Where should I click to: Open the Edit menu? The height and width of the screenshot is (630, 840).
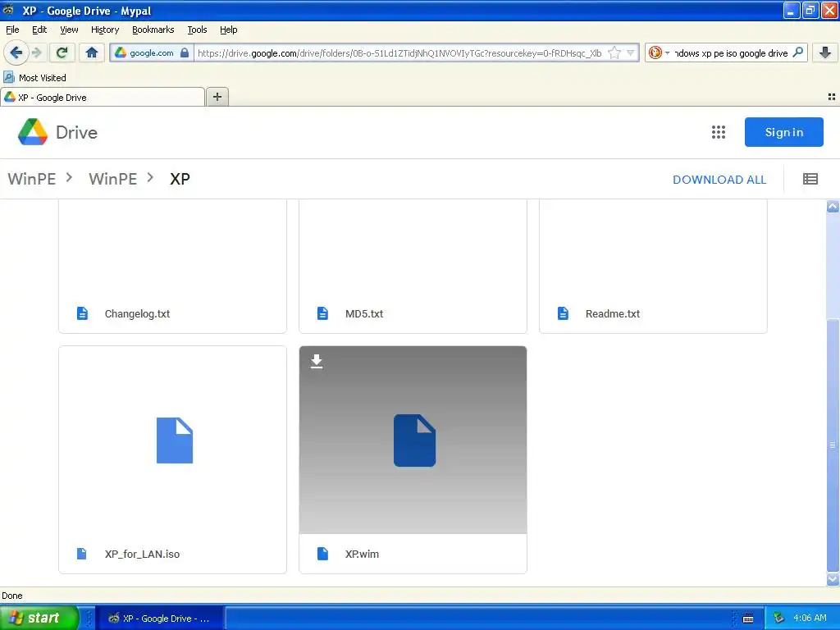click(39, 30)
